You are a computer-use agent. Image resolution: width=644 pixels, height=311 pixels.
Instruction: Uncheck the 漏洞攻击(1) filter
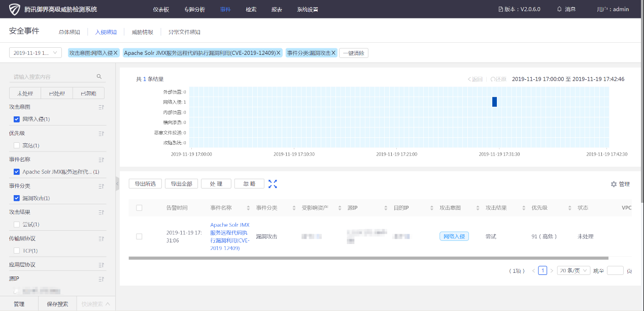tap(17, 198)
